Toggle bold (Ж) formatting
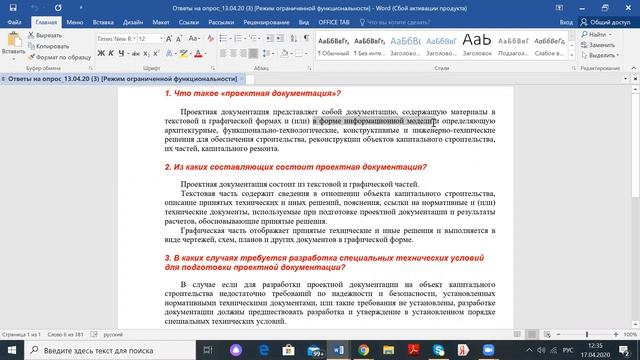This screenshot has height=360, width=640. point(101,53)
